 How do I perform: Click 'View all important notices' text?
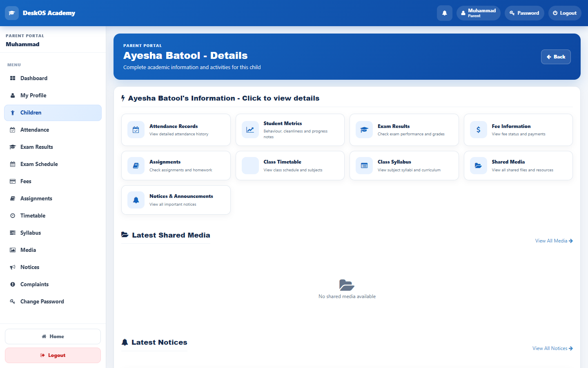click(x=173, y=204)
